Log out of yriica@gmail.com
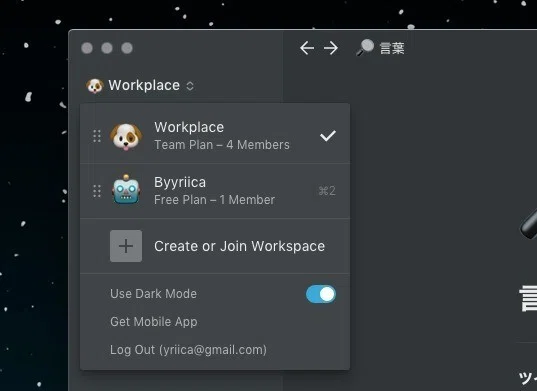The image size is (537, 391). [188, 350]
